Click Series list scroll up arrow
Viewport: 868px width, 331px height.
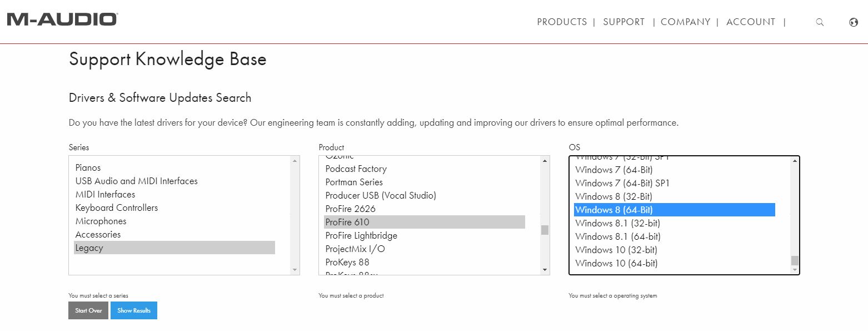coord(295,161)
